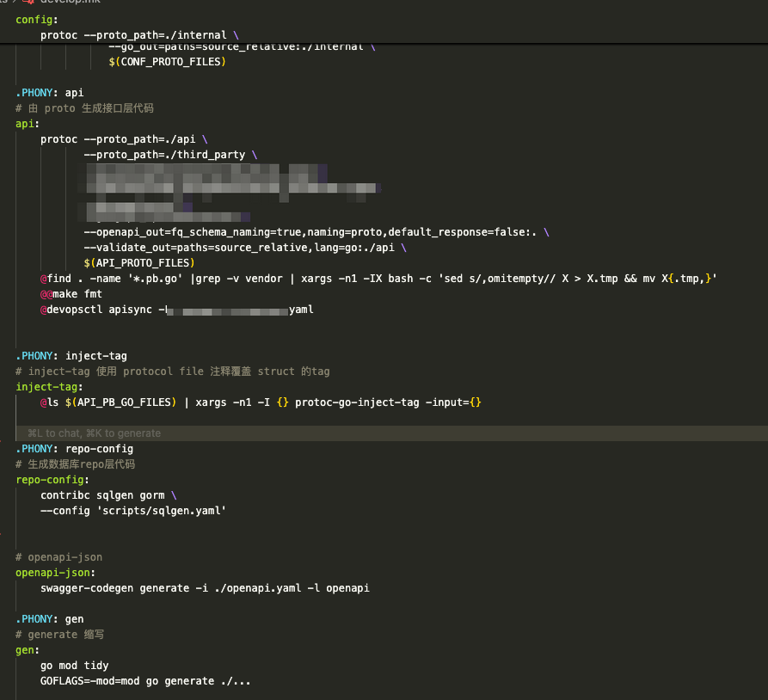The image size is (768, 700).
Task: Click the '# generate 缩写' comment line
Action: (x=59, y=635)
